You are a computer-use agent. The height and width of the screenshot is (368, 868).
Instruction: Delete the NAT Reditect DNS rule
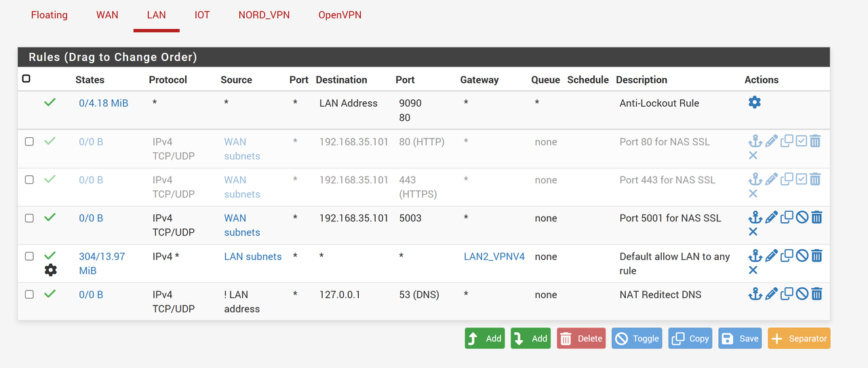click(x=816, y=294)
